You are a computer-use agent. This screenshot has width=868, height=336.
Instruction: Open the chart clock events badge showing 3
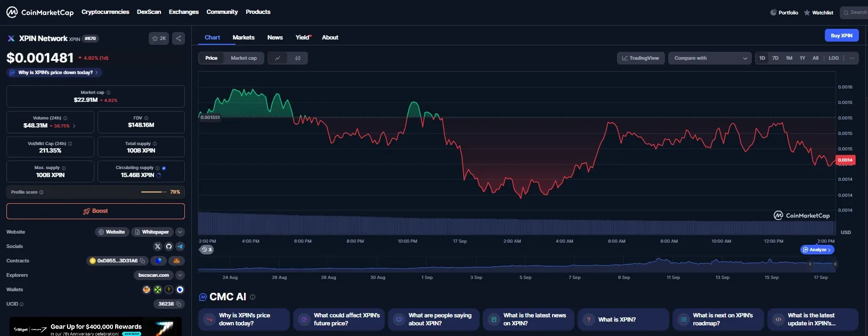[x=206, y=250]
